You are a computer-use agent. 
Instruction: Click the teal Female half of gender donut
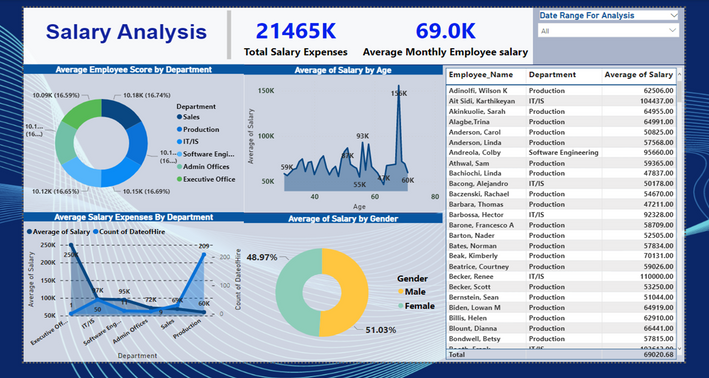pyautogui.click(x=289, y=292)
